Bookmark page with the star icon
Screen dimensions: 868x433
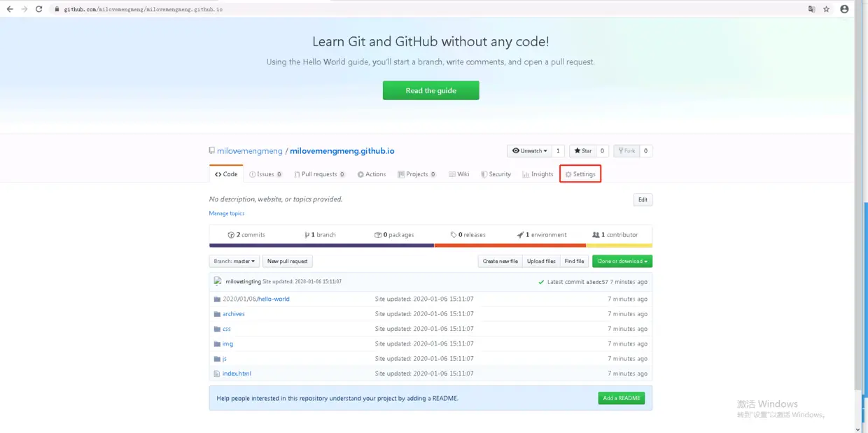click(x=827, y=9)
